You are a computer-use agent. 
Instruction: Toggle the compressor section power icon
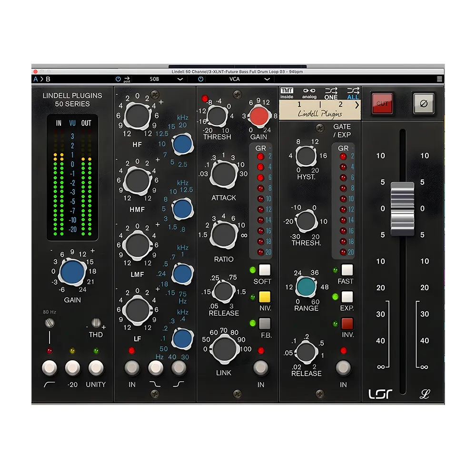pos(201,79)
